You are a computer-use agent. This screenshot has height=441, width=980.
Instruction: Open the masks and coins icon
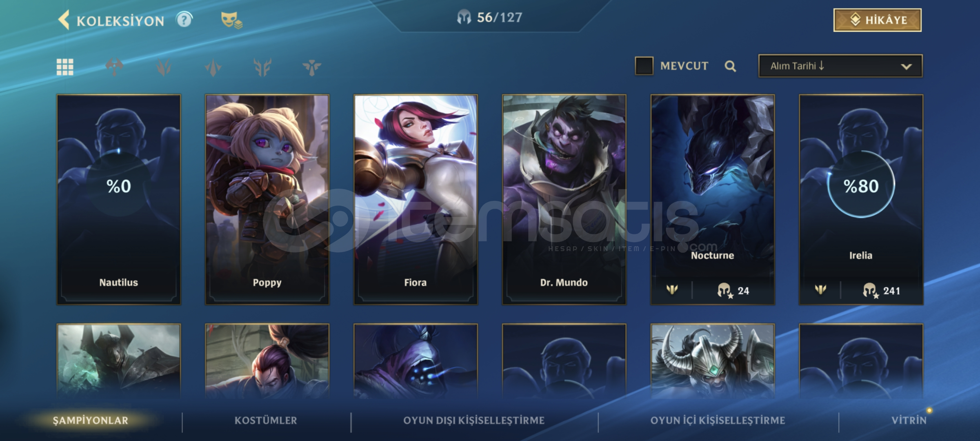click(x=231, y=20)
